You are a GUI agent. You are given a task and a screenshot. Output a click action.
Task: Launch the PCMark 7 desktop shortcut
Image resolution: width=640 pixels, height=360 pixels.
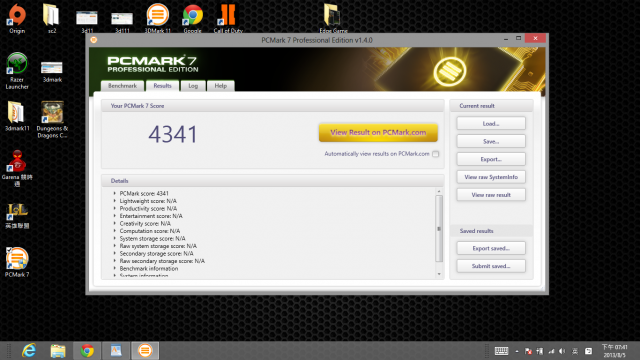(x=17, y=262)
